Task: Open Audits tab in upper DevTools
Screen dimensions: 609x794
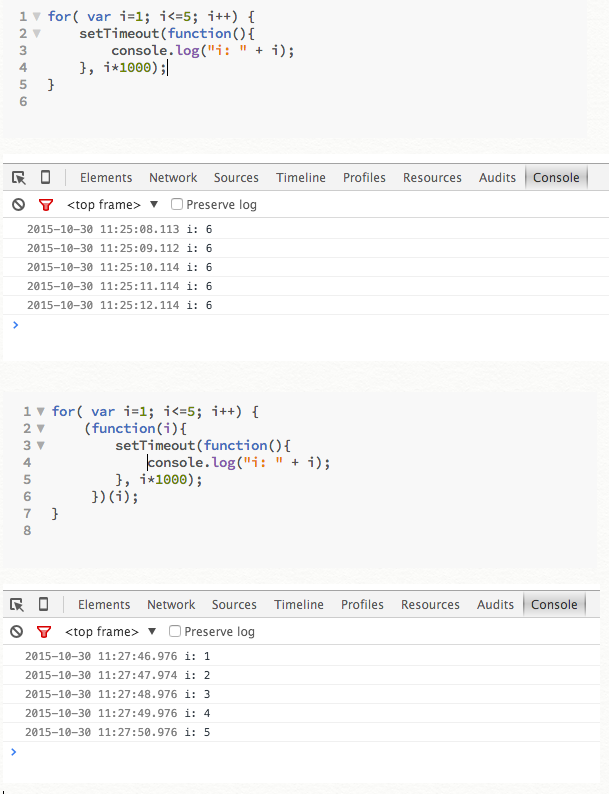Action: [x=497, y=178]
